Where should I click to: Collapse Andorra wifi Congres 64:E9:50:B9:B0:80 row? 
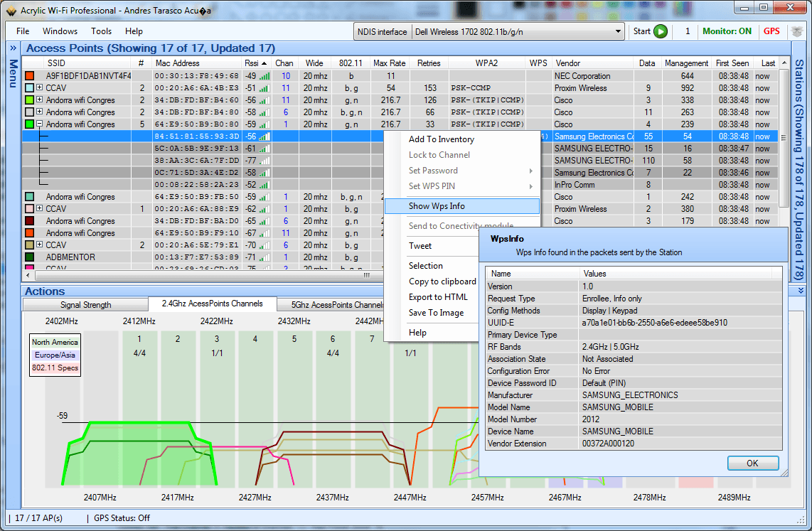[x=39, y=124]
